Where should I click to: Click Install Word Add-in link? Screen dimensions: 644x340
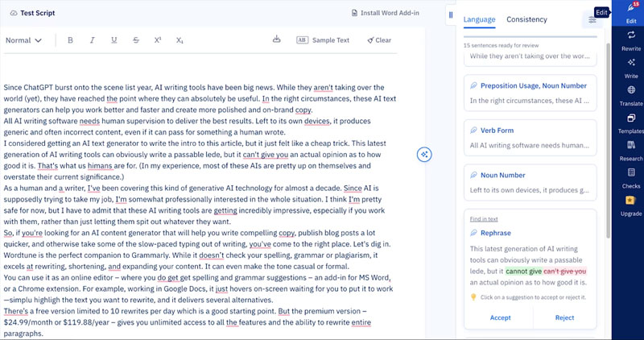pos(386,13)
